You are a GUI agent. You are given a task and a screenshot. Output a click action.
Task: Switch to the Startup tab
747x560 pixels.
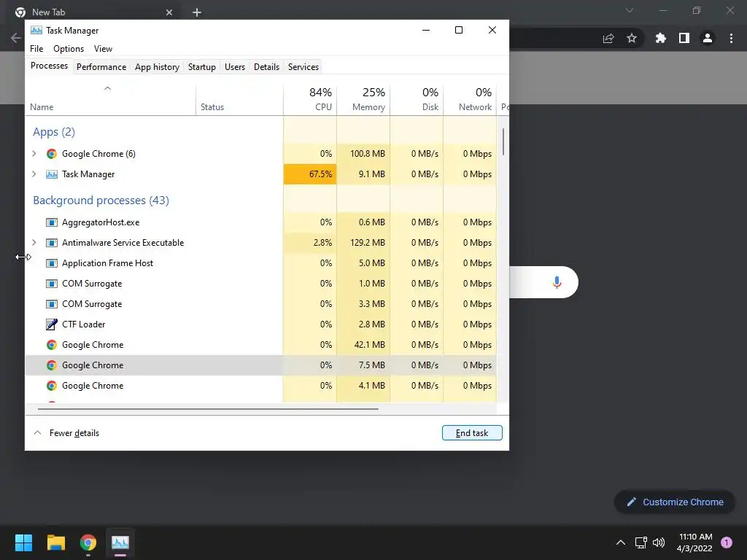(202, 66)
